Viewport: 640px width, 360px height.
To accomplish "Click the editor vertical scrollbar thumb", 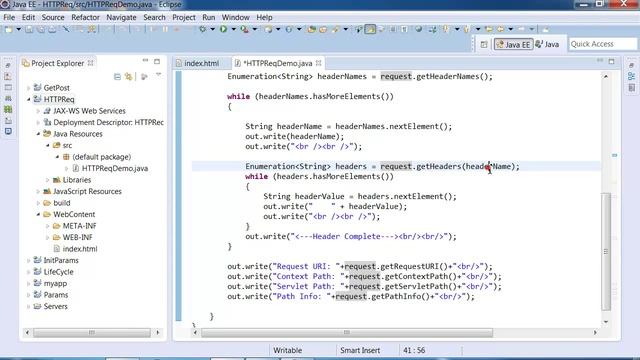I will pyautogui.click(x=607, y=252).
